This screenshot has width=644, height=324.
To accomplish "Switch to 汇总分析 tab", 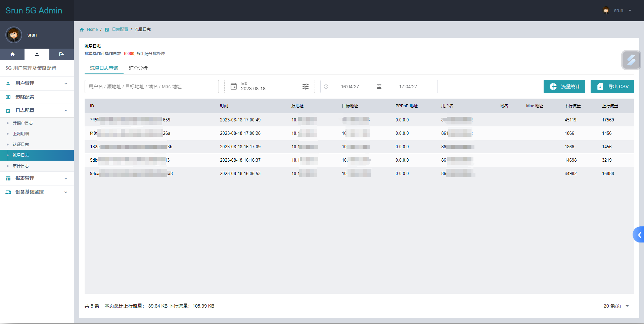I will point(138,68).
